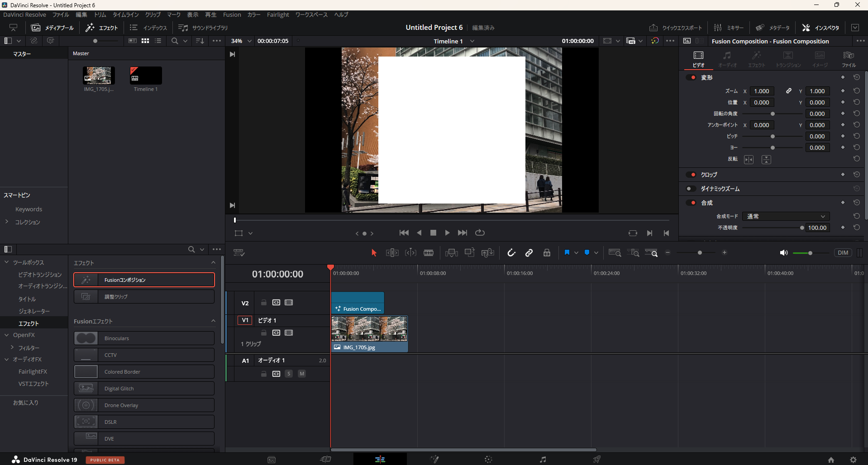
Task: Switch to the ファイル inspector tab
Action: 849,59
